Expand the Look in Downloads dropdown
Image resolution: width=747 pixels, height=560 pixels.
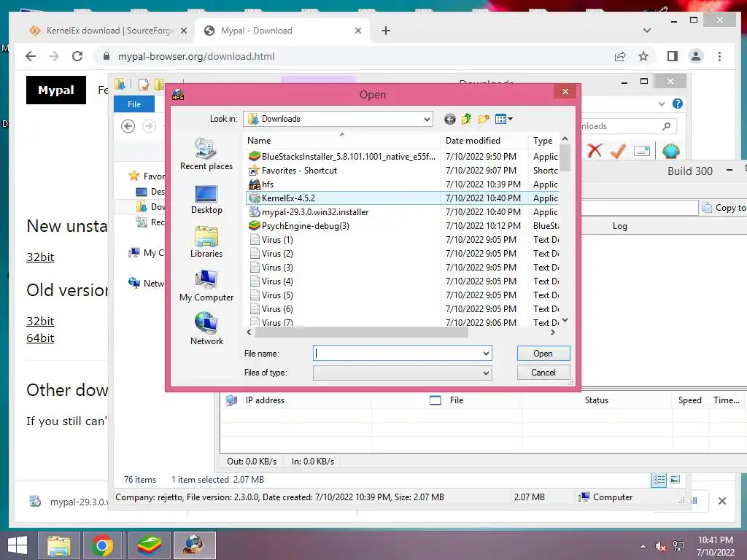pos(427,119)
